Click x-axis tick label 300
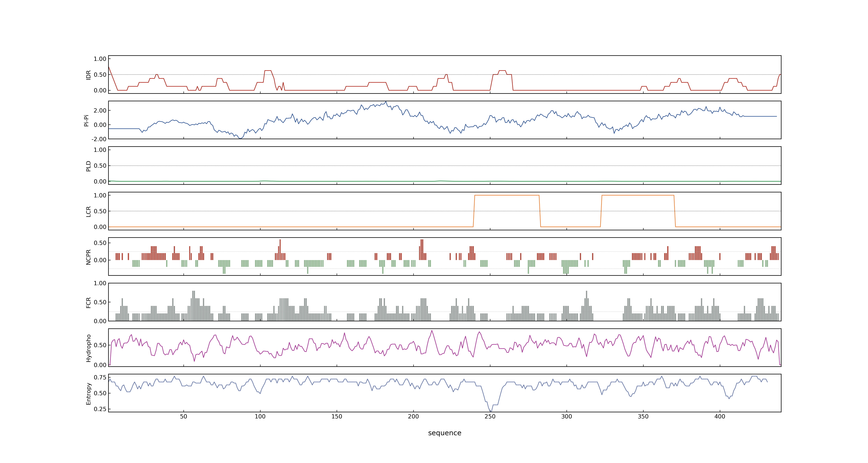Screen dimensions: 868x463 [566, 416]
